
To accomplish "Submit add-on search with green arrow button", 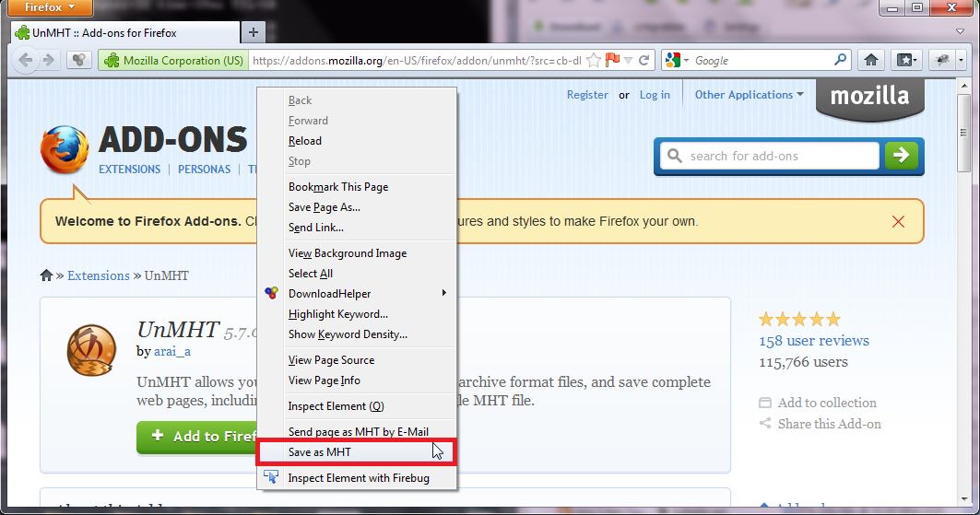I will pos(902,156).
